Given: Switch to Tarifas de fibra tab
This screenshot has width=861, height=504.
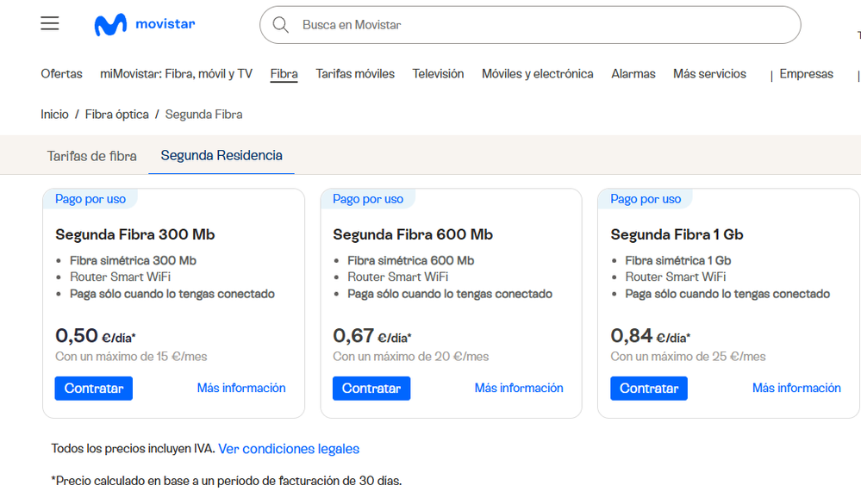Looking at the screenshot, I should click(x=91, y=156).
